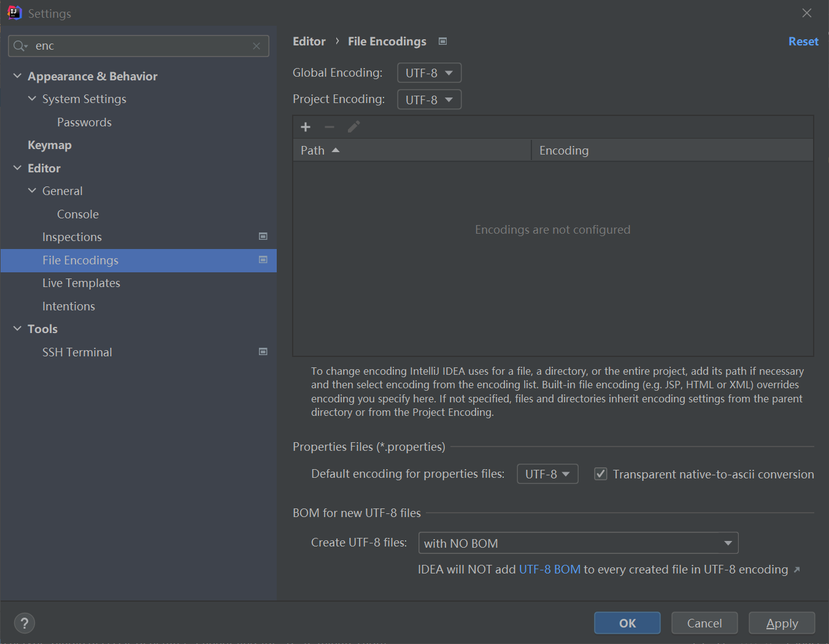829x644 pixels.
Task: Click the 'BOM for new UTF-8 files' heading
Action: pos(357,513)
